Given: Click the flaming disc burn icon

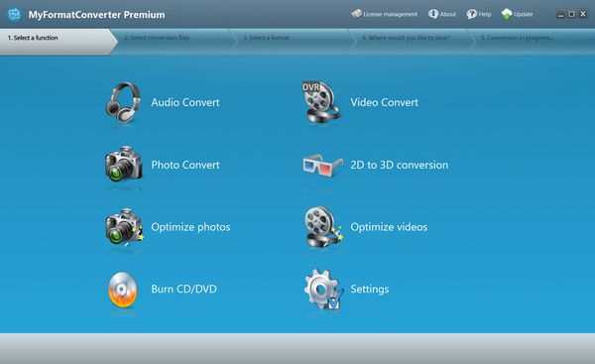Looking at the screenshot, I should pyautogui.click(x=123, y=290).
